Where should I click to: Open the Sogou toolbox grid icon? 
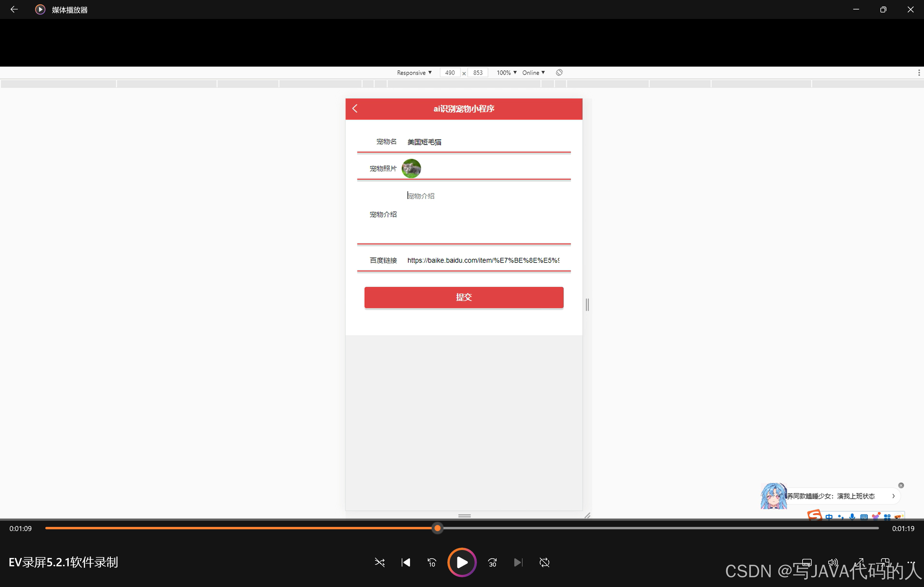click(x=887, y=517)
